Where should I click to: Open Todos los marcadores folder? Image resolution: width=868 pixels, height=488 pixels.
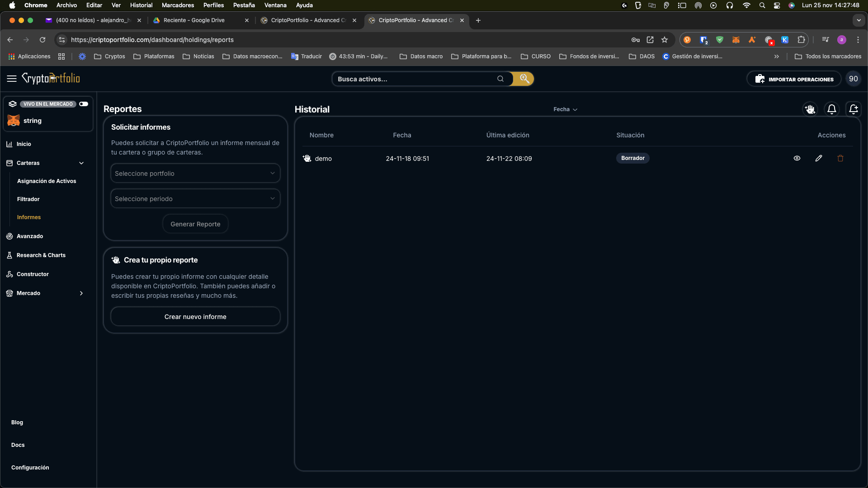coord(828,56)
